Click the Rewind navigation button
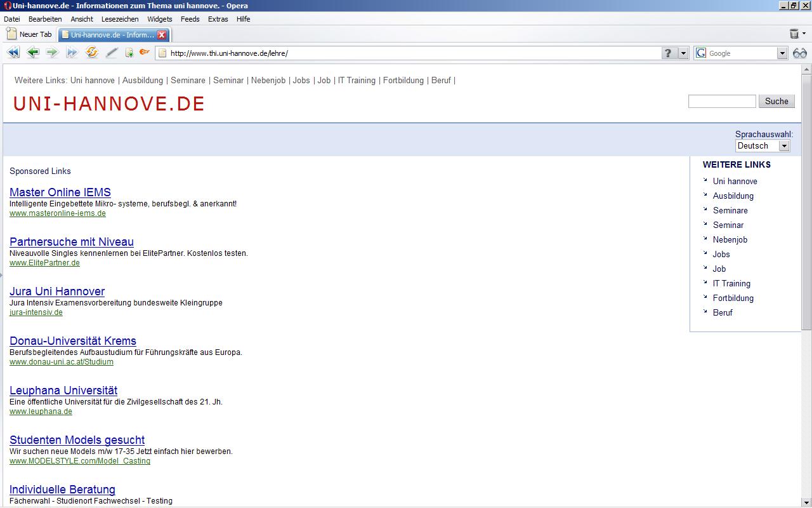 tap(13, 53)
